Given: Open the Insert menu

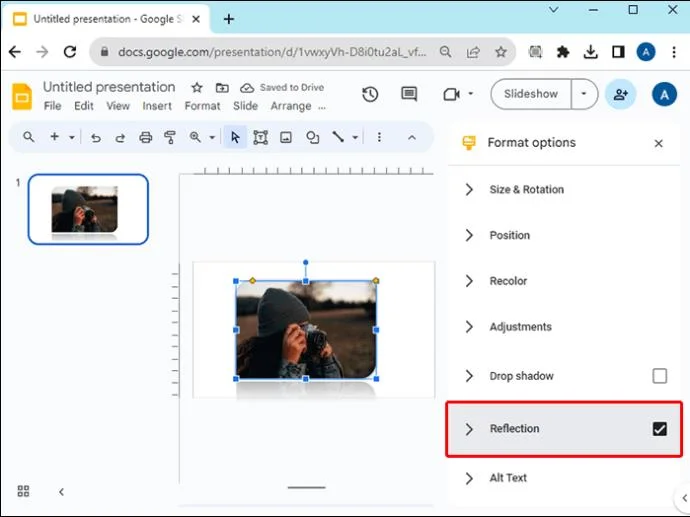Looking at the screenshot, I should (x=157, y=106).
